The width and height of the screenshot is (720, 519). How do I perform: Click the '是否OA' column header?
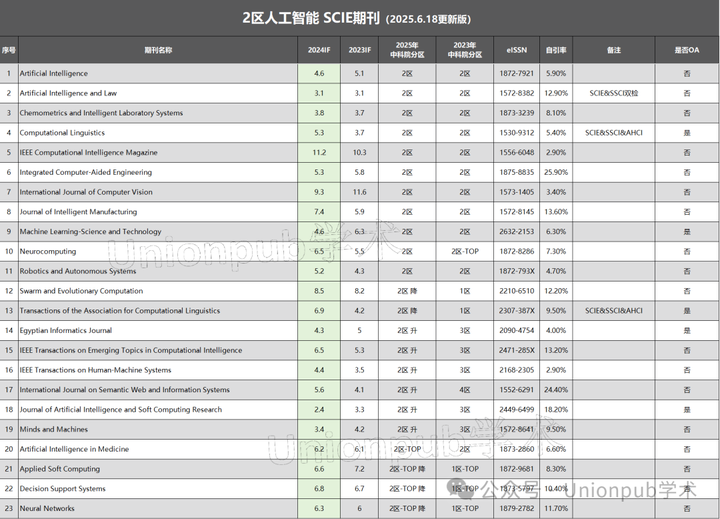click(x=687, y=50)
